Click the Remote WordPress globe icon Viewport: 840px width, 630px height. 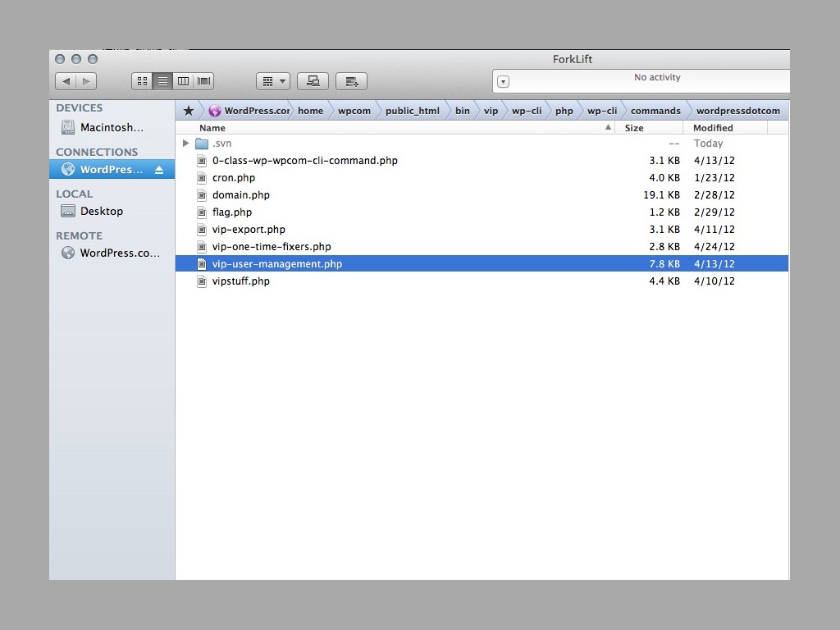click(x=68, y=253)
